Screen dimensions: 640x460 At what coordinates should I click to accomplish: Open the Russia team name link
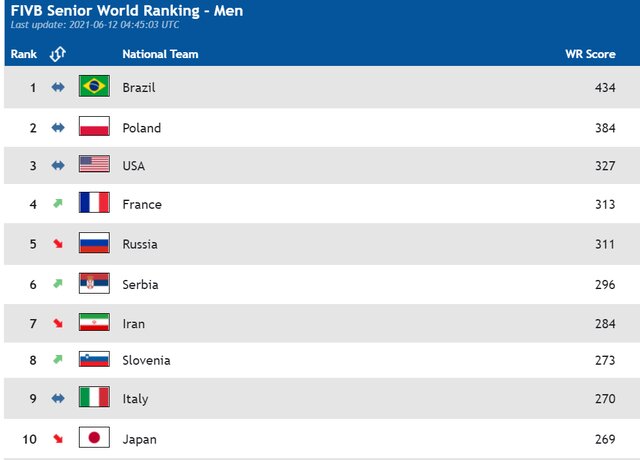pos(140,244)
